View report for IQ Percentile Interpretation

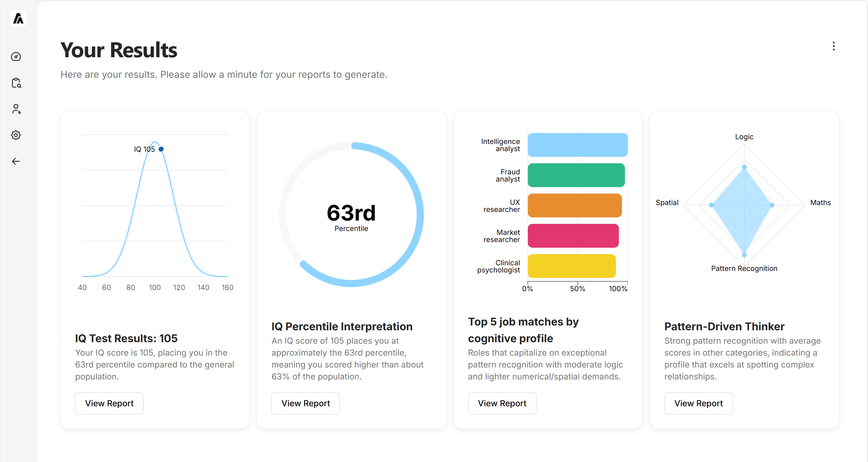306,403
